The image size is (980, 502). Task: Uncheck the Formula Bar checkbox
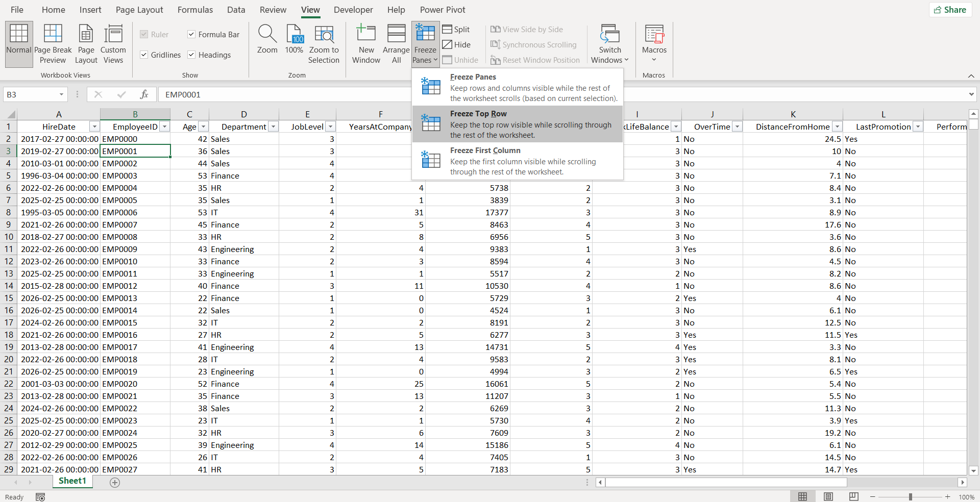(191, 34)
